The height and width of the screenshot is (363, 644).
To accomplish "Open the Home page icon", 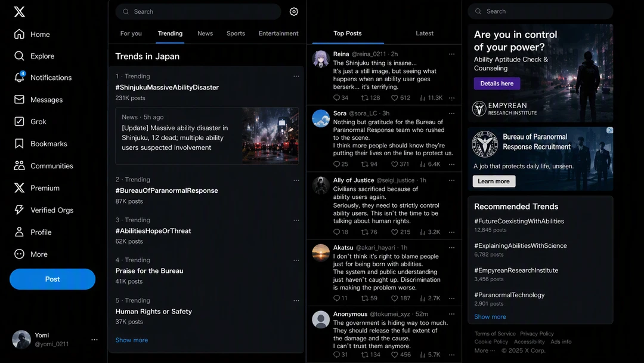I will coord(19,34).
